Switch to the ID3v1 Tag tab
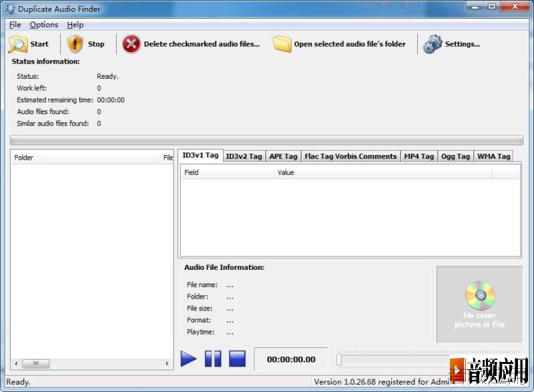This screenshot has width=534, height=392. [200, 156]
